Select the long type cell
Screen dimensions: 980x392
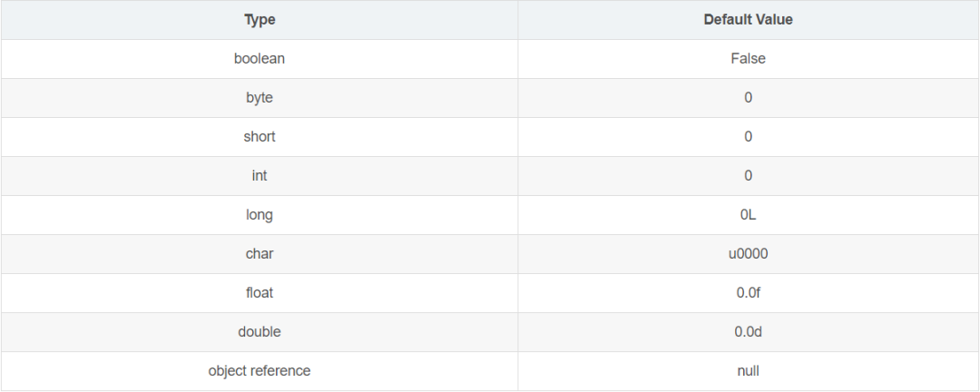[260, 215]
